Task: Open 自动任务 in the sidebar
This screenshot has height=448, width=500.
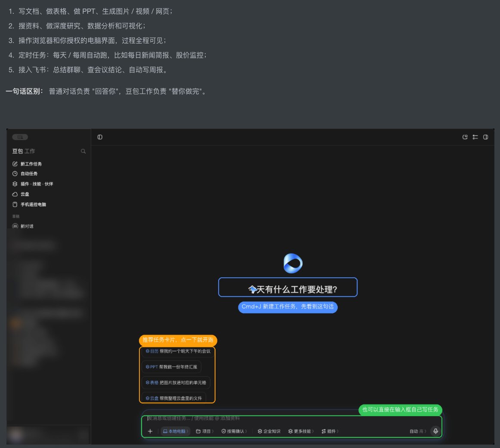Action: tap(25, 174)
